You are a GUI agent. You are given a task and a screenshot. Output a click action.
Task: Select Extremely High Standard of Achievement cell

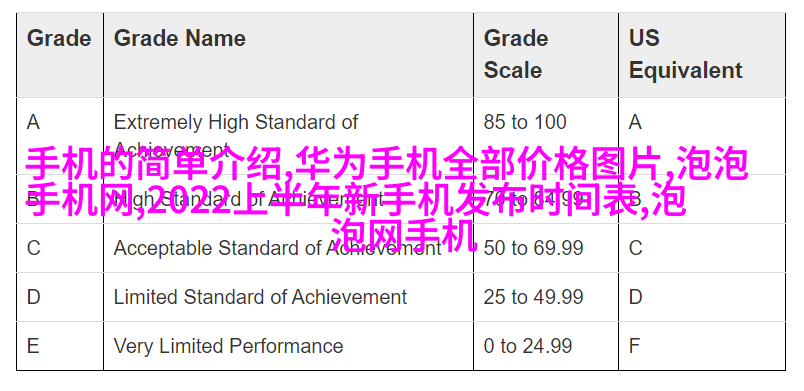pos(288,136)
